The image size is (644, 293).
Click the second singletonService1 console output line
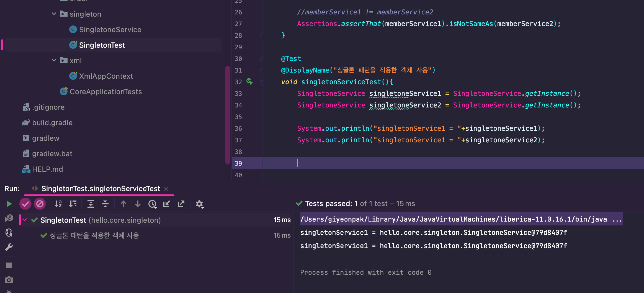(434, 246)
